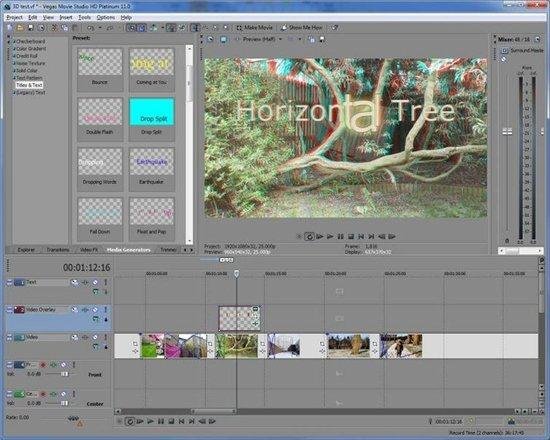Open the Undo history dropdown arrow

point(100,28)
